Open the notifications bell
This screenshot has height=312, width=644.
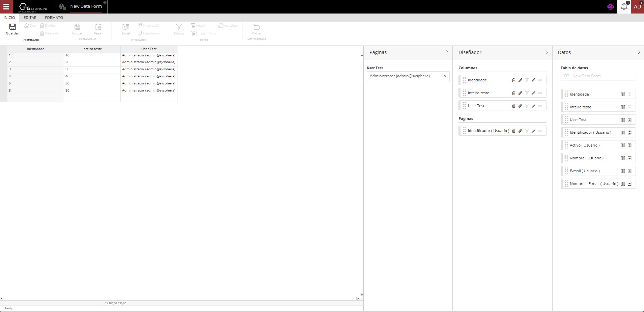(x=624, y=7)
